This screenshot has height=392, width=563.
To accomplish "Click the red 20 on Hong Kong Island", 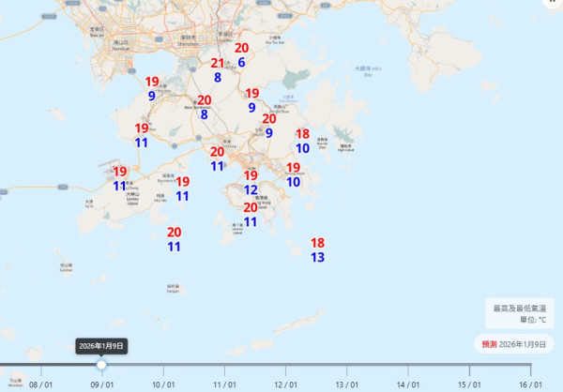I will [x=251, y=207].
